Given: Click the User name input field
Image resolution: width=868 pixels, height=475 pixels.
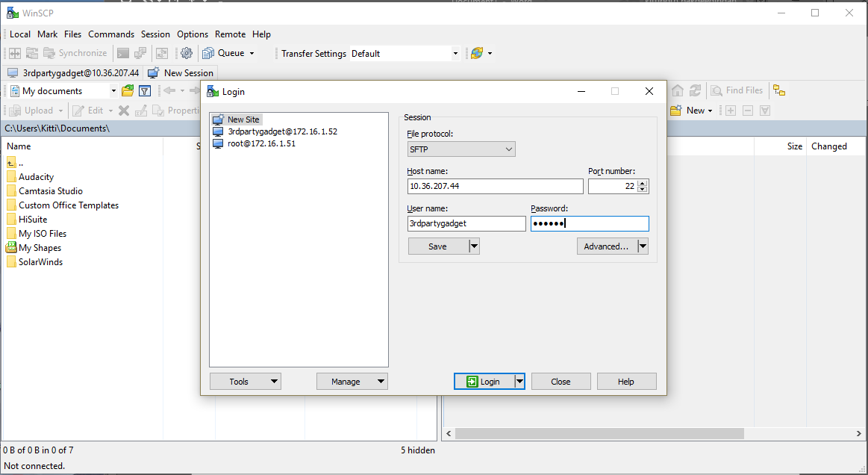Looking at the screenshot, I should pos(466,223).
